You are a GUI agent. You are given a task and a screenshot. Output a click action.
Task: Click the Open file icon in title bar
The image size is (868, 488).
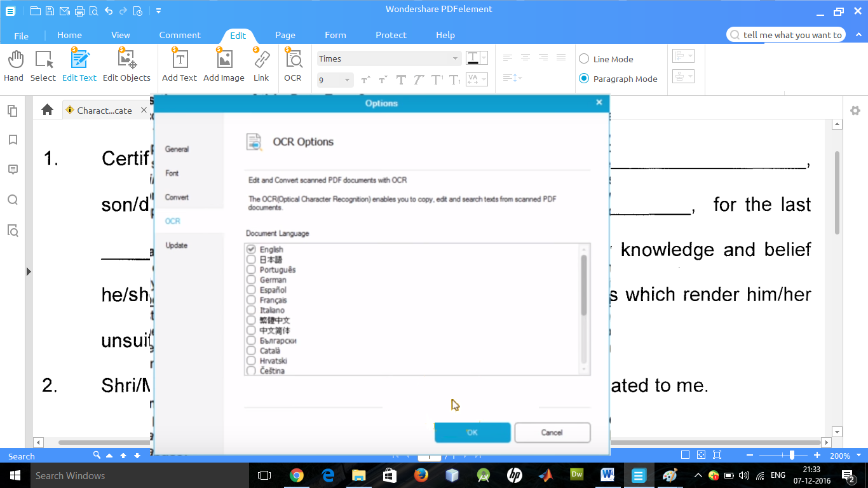(x=35, y=11)
